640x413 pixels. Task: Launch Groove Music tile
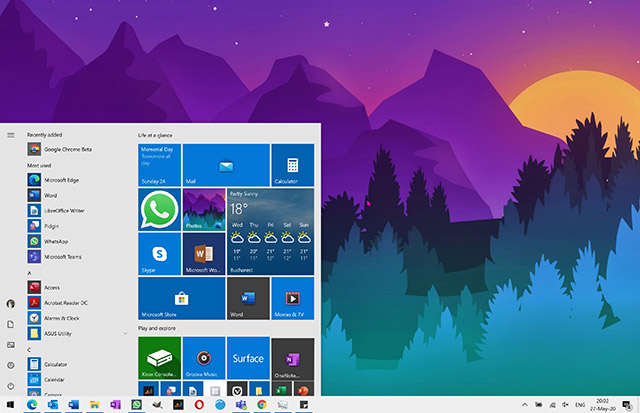click(x=203, y=358)
